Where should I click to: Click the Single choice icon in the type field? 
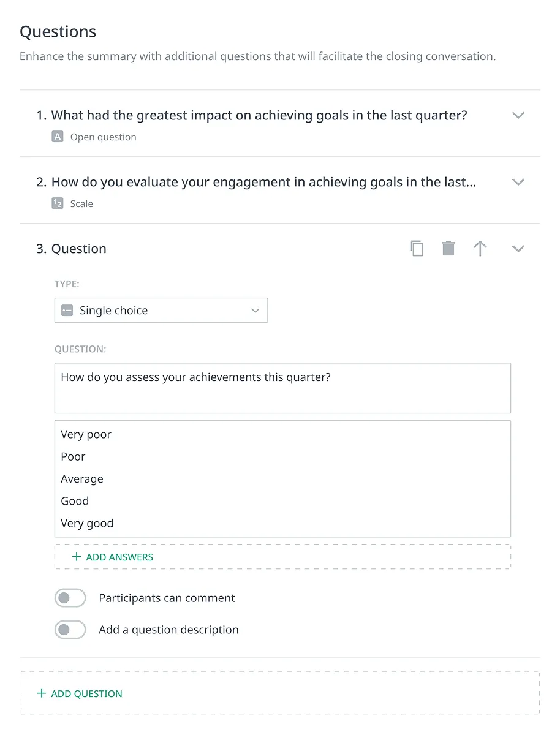click(x=67, y=311)
